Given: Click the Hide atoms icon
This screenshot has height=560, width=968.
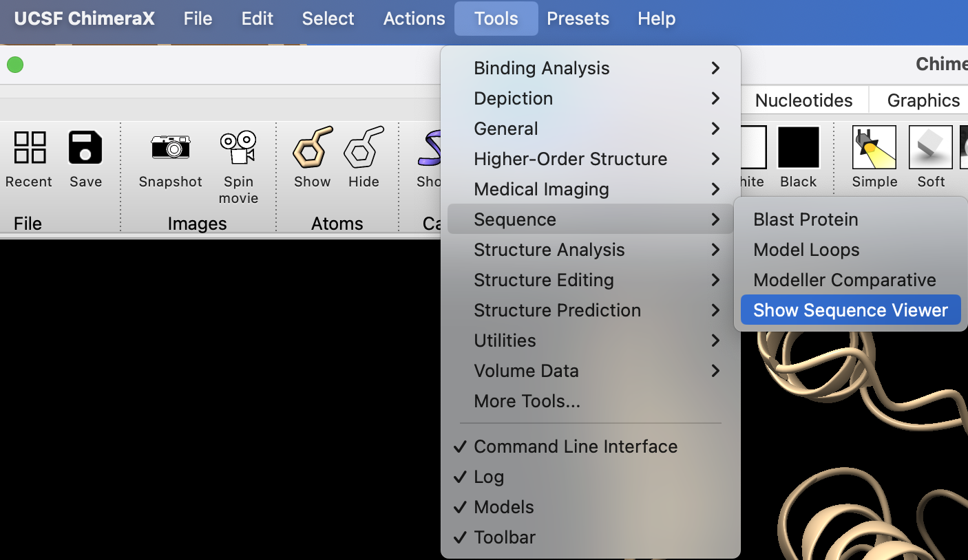Looking at the screenshot, I should click(364, 148).
